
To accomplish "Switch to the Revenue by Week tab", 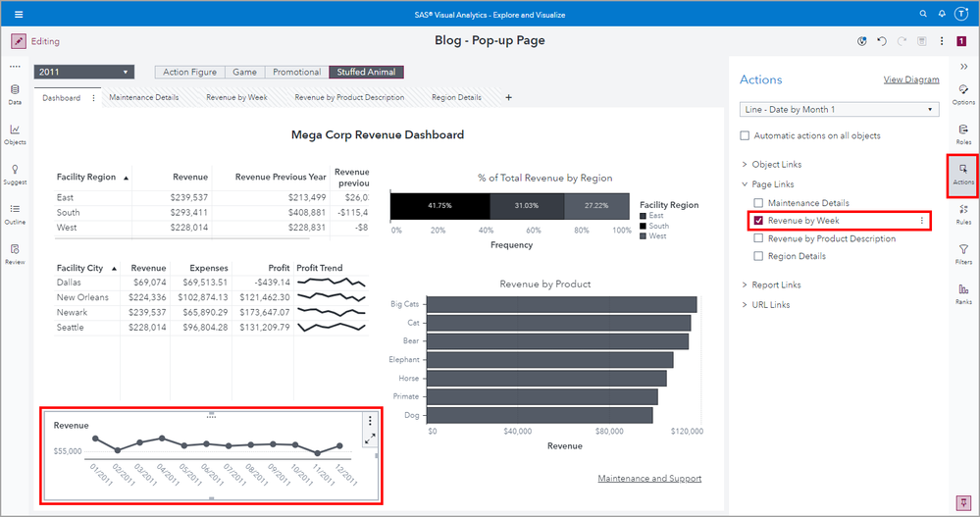I will [236, 97].
